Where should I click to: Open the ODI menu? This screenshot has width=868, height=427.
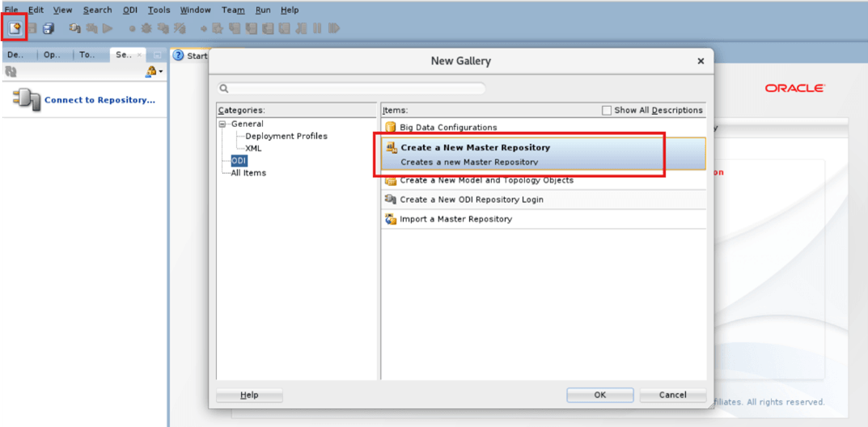130,10
